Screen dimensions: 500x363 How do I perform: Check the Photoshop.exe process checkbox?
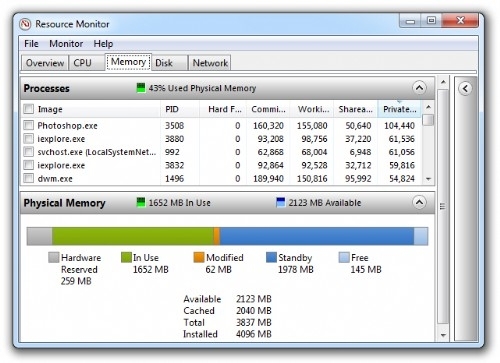pyautogui.click(x=29, y=125)
